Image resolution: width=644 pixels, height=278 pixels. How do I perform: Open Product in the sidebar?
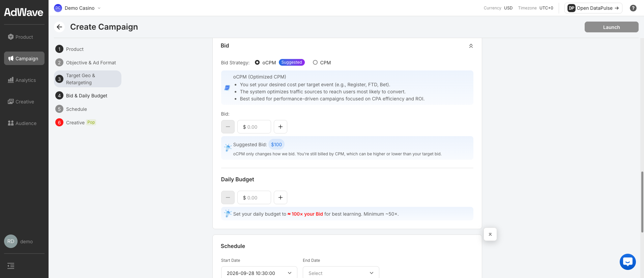(24, 37)
